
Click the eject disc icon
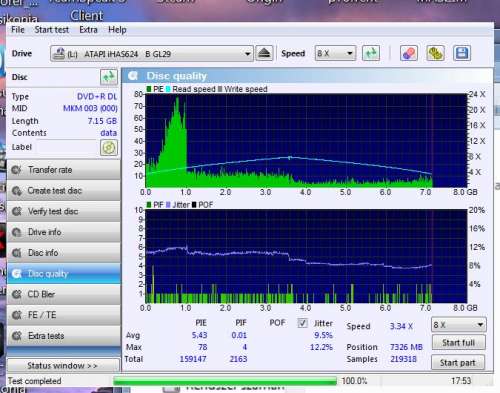click(x=265, y=53)
